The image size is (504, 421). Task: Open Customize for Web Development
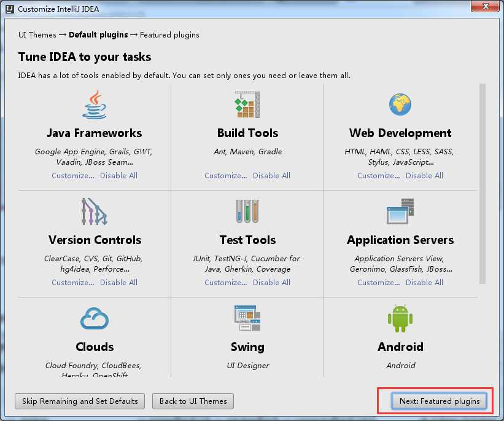379,176
